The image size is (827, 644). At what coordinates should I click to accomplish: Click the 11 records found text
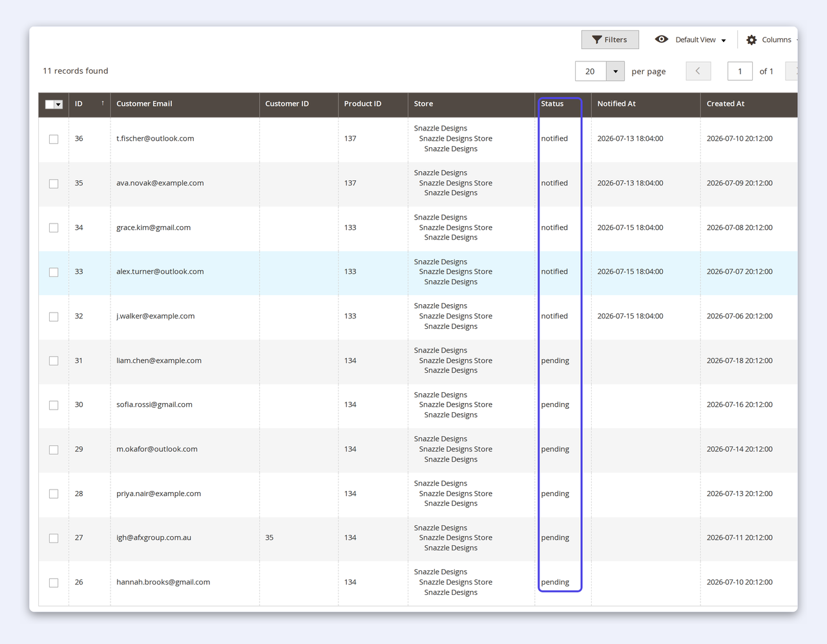(76, 71)
